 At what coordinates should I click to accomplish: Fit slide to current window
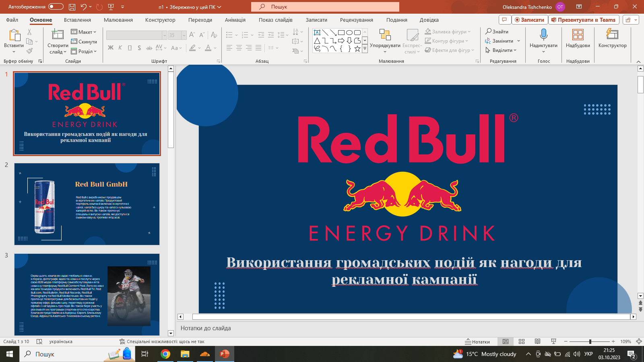click(639, 341)
